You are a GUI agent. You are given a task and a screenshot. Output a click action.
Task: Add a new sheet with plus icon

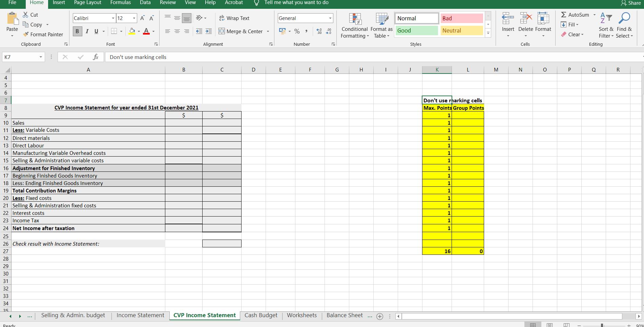point(380,316)
